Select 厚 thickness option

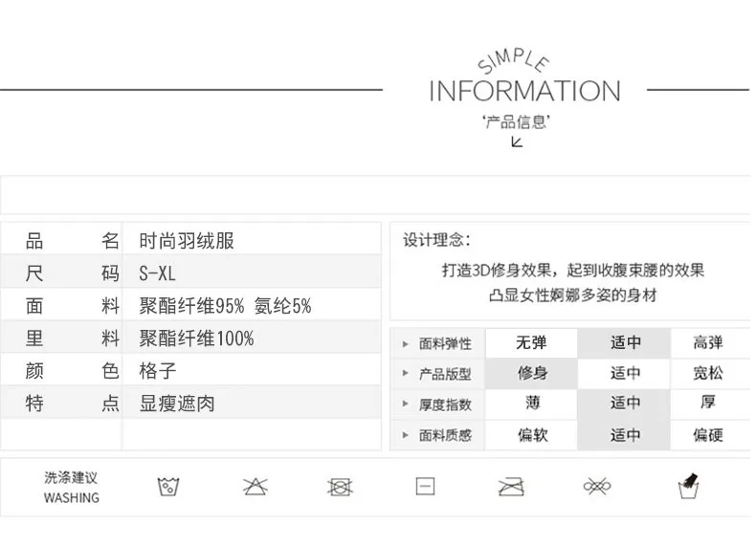pyautogui.click(x=708, y=404)
